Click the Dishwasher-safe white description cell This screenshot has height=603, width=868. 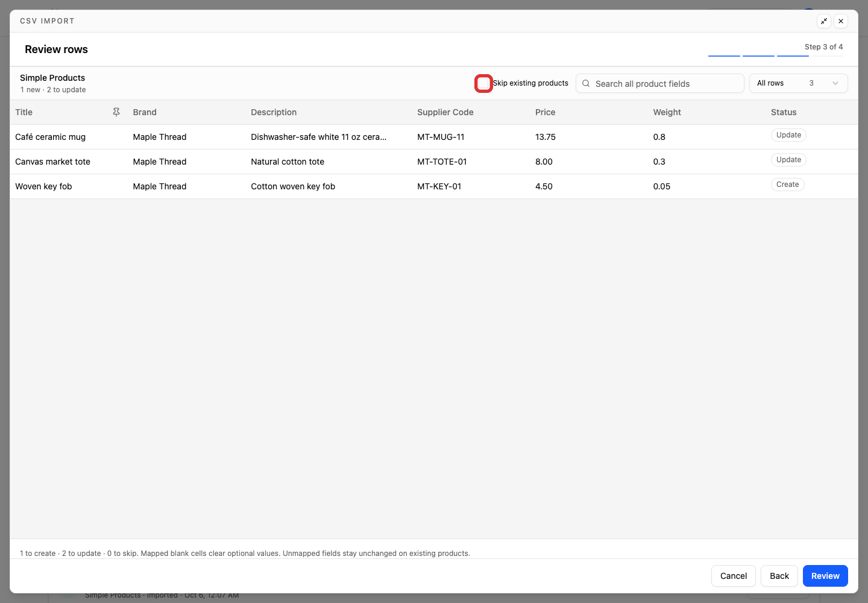pos(319,137)
